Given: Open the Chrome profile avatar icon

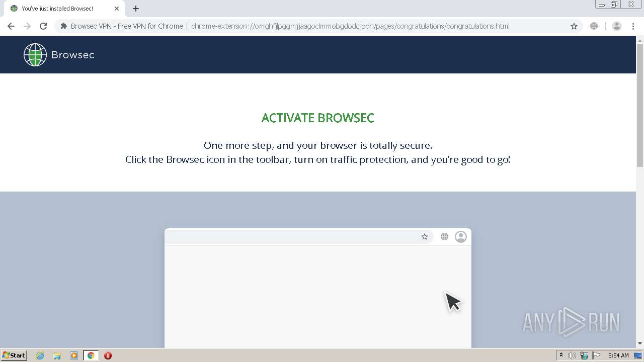Looking at the screenshot, I should 616,26.
